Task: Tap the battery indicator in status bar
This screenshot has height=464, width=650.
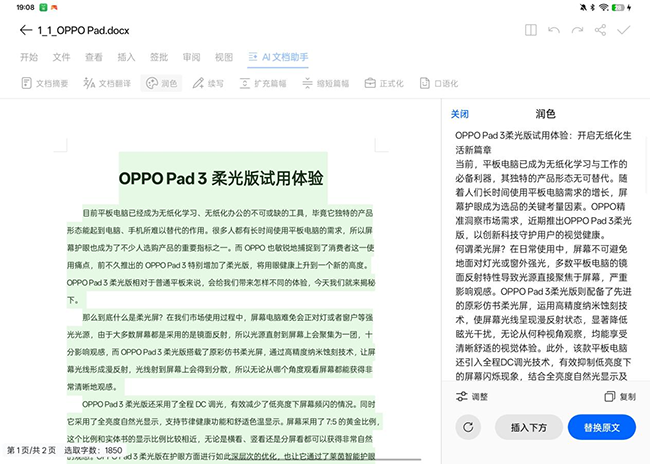Action: tap(618, 7)
